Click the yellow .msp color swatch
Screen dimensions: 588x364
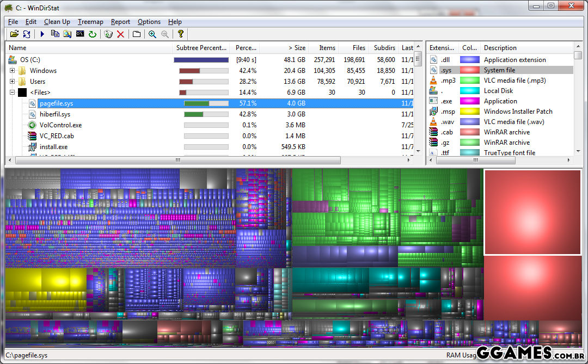coord(469,112)
